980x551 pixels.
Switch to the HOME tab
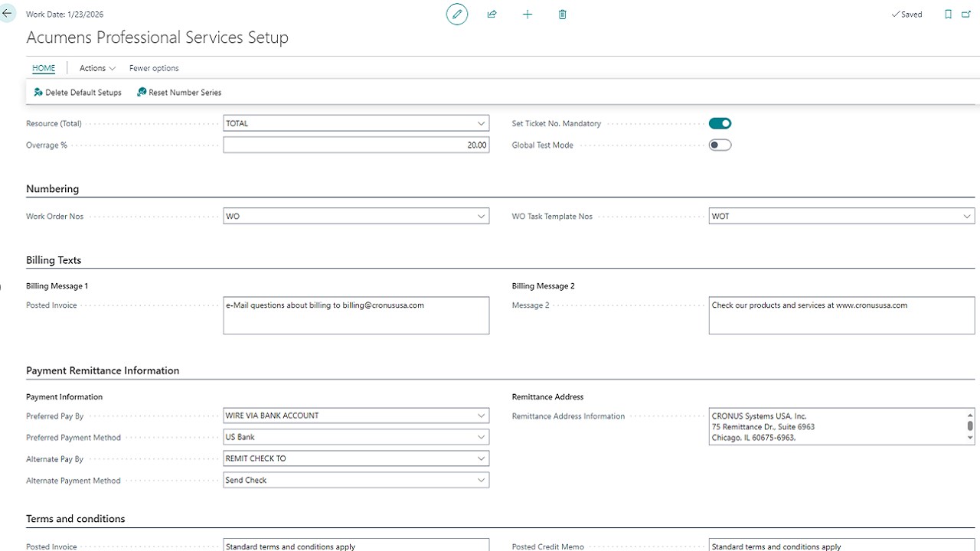click(43, 68)
